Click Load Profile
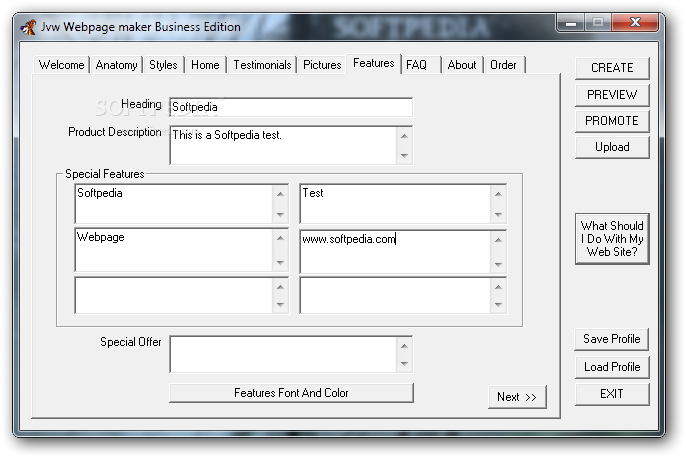 (612, 367)
